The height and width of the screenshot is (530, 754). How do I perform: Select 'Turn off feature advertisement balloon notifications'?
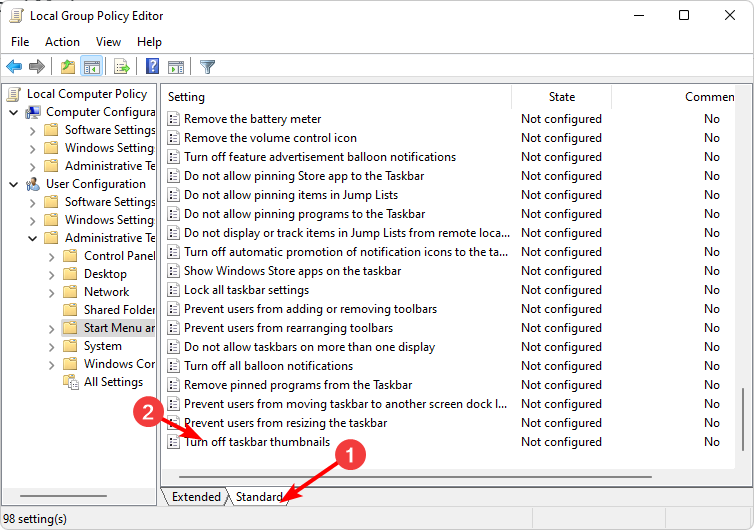pyautogui.click(x=320, y=157)
